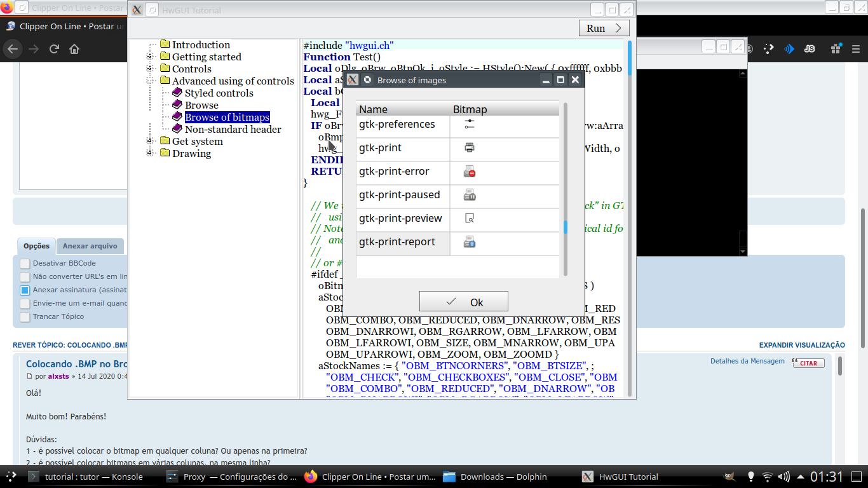Enable the Desativar BBCode checkbox
868x488 pixels.
coord(25,264)
